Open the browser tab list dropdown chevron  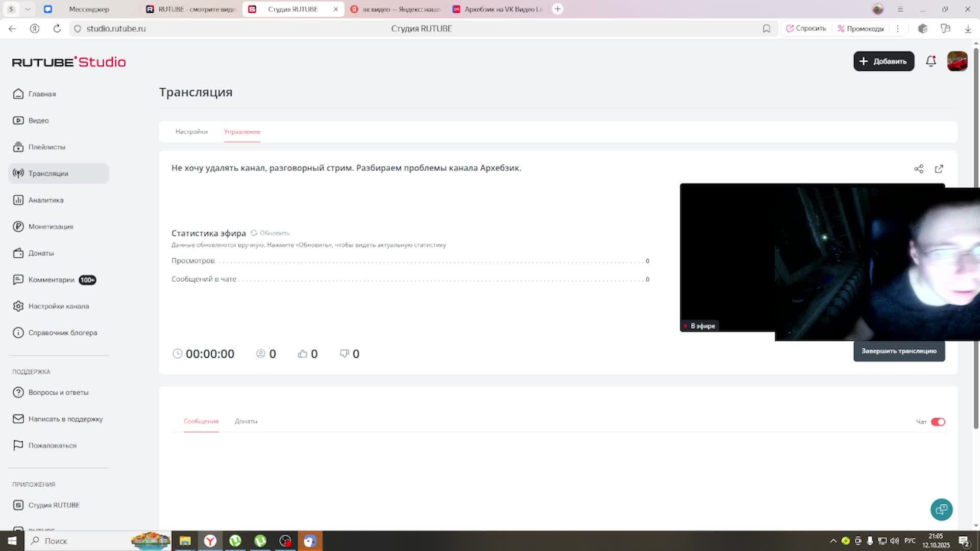coord(28,9)
